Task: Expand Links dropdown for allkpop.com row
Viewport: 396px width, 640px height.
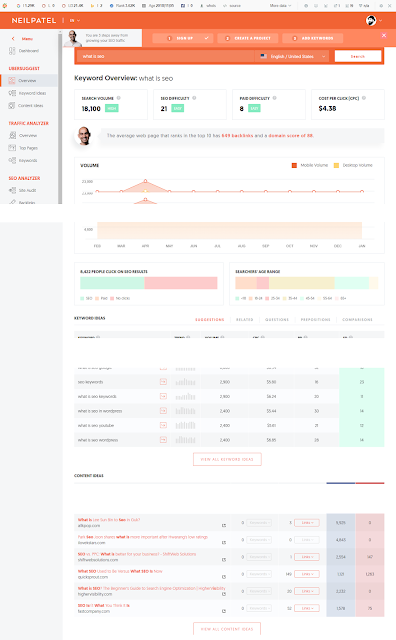Action: coord(307,522)
